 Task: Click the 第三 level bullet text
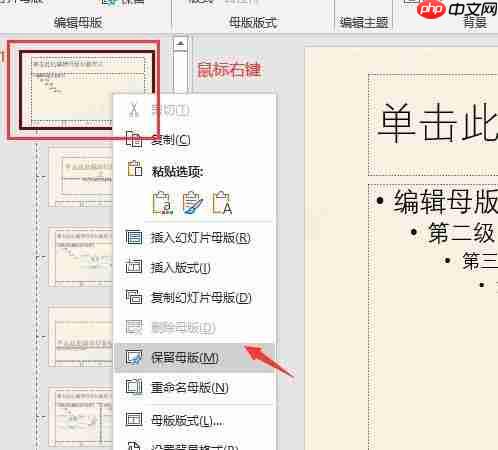tap(480, 261)
